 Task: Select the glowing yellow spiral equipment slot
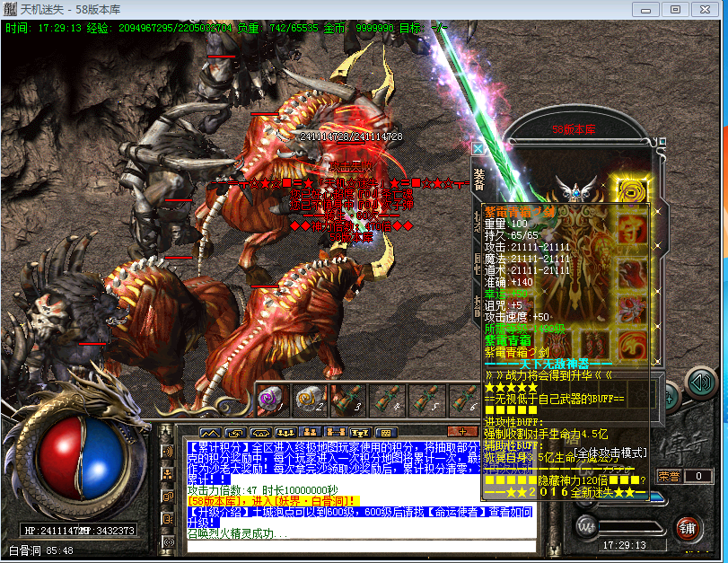(632, 190)
